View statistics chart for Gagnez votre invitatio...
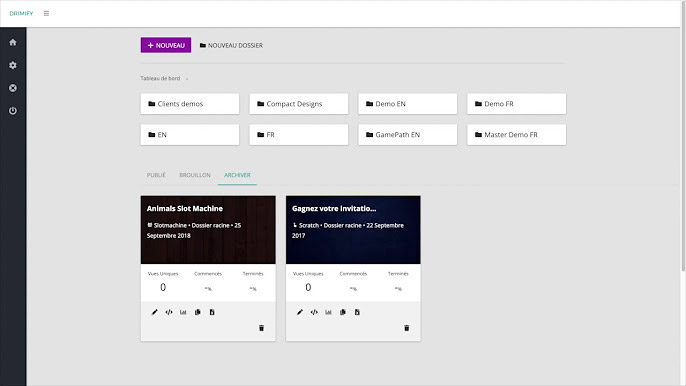 pyautogui.click(x=329, y=312)
